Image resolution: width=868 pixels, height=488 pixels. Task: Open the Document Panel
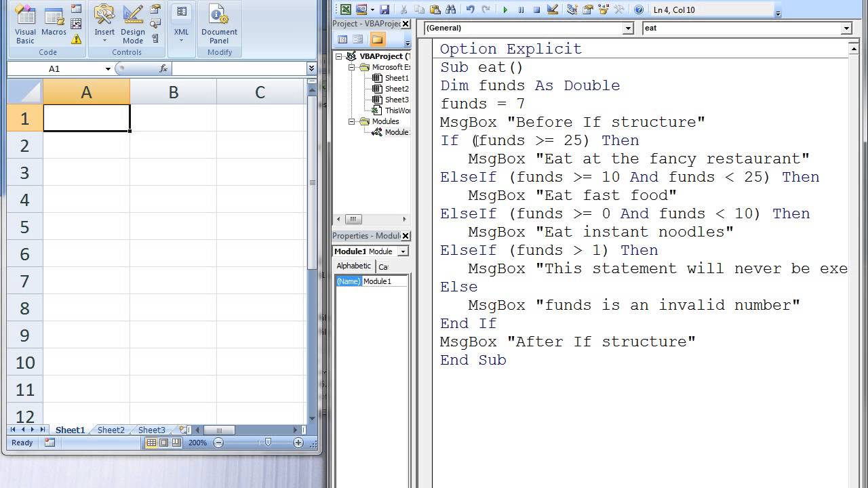(x=219, y=24)
